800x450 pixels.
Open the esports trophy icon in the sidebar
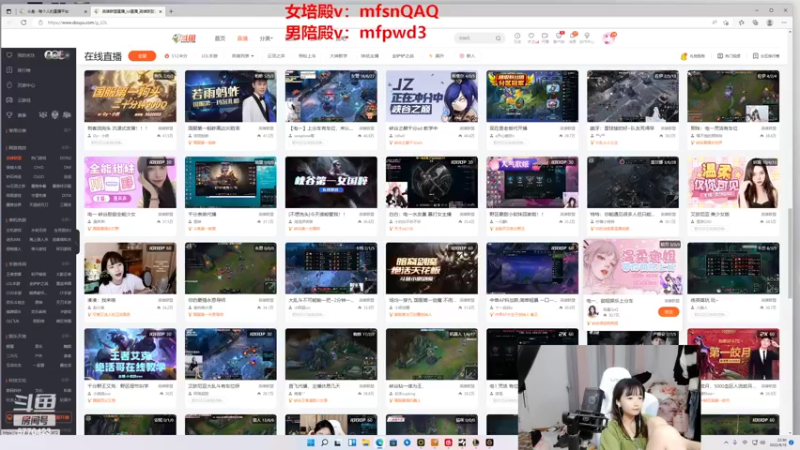tap(9, 115)
